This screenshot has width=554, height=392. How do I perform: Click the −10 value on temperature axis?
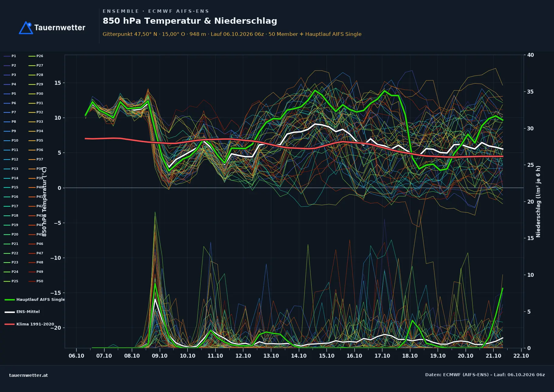(x=56, y=258)
